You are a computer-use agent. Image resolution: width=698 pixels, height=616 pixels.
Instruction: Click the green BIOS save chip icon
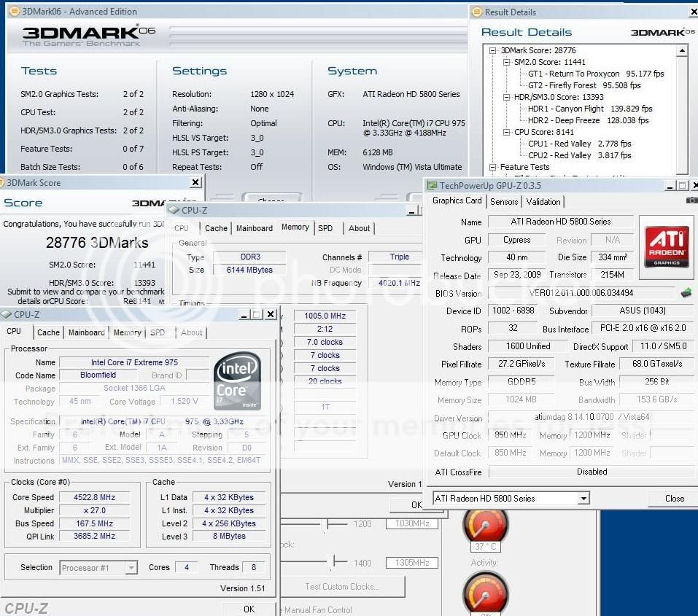coord(686,293)
